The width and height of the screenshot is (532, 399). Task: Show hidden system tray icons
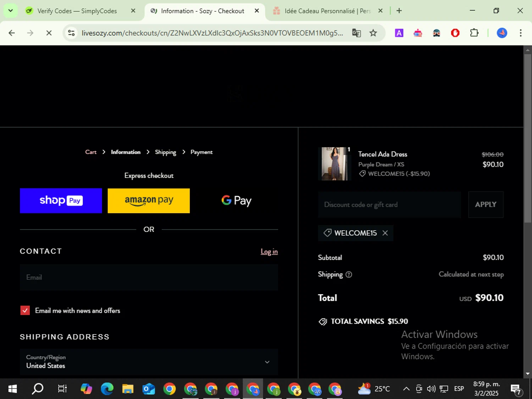click(406, 389)
